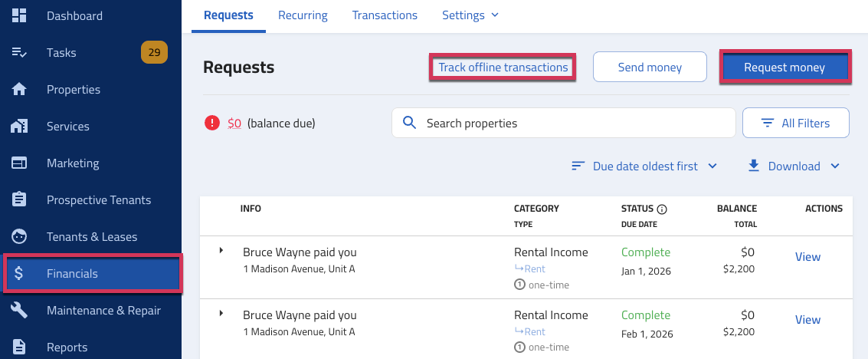
Task: Click View for Feb 1, 2026 request
Action: pyautogui.click(x=807, y=320)
